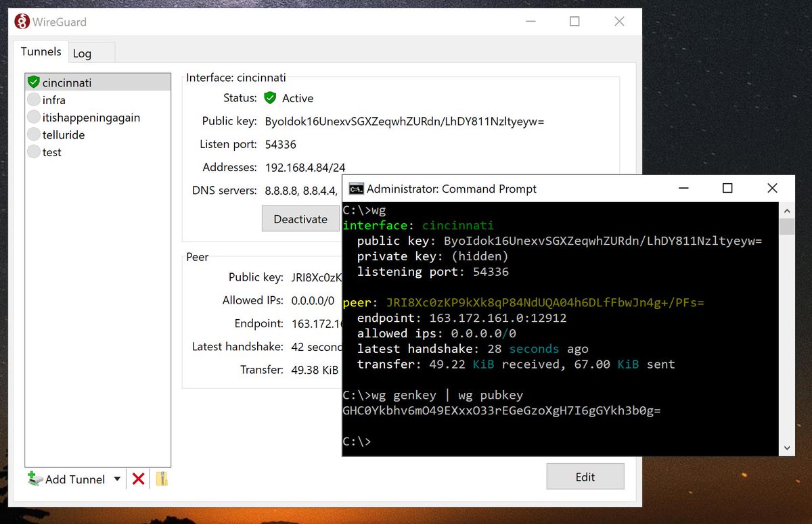Click the endpoint 163.172.161.0:12912 text
This screenshot has width=812, height=524.
pos(498,318)
